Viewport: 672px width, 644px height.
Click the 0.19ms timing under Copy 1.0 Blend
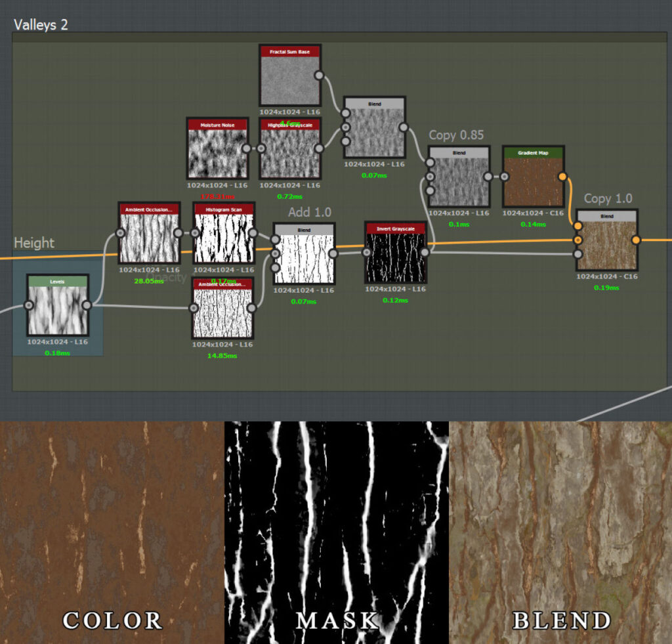[606, 288]
